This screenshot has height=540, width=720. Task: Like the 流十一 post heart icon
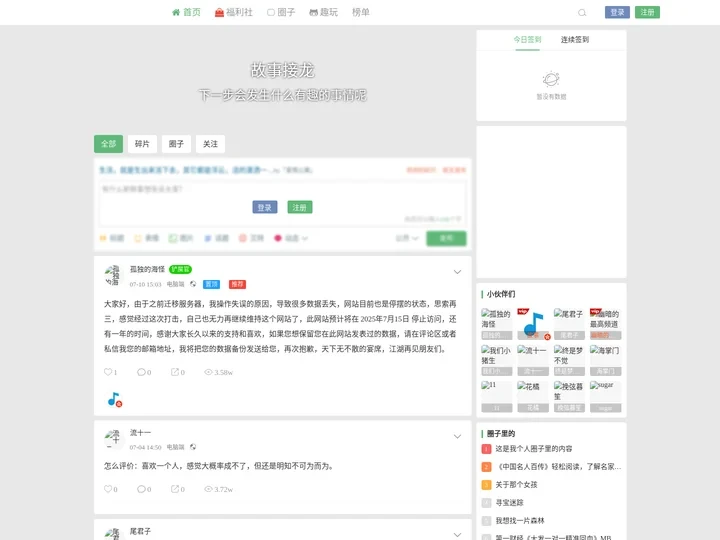[x=108, y=489]
